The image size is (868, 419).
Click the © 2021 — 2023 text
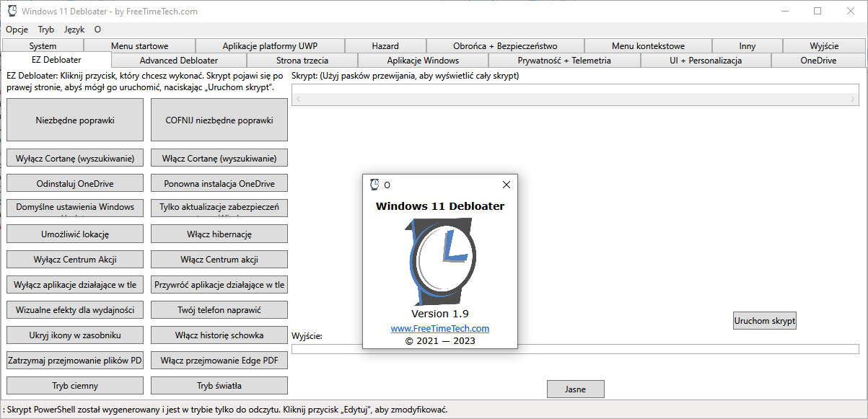[440, 340]
